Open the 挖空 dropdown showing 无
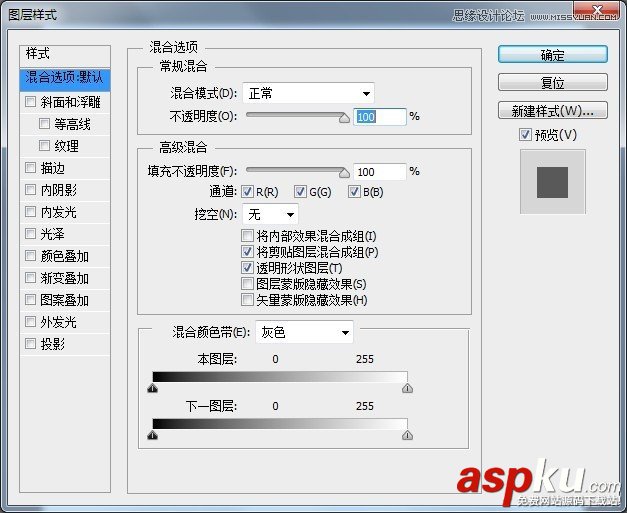 pyautogui.click(x=270, y=214)
